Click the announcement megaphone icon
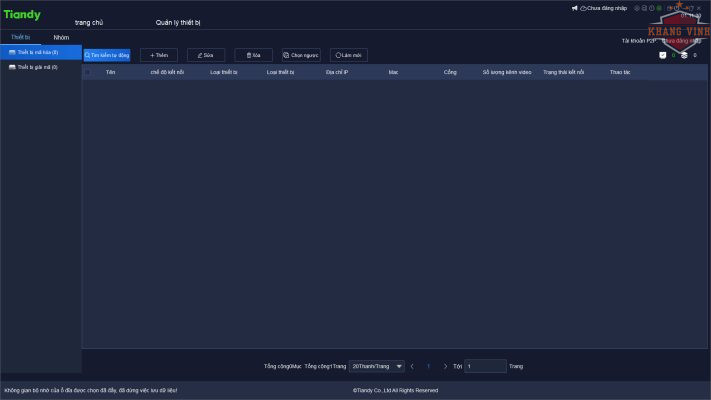Viewport: 711px width, 400px height. click(575, 8)
